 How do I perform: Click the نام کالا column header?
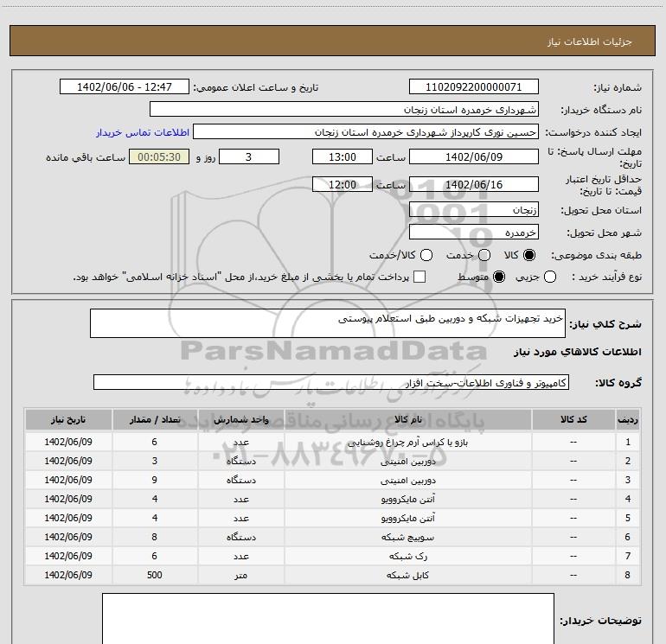click(x=407, y=419)
